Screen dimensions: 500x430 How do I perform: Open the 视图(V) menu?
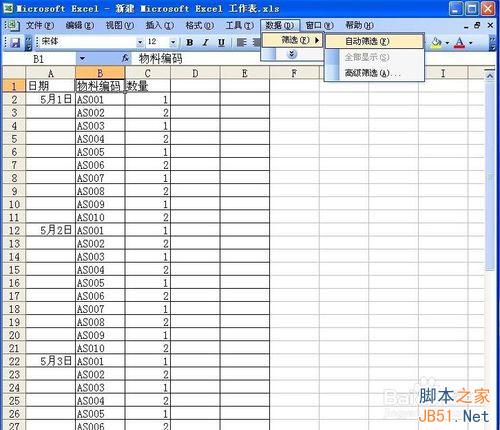(120, 25)
